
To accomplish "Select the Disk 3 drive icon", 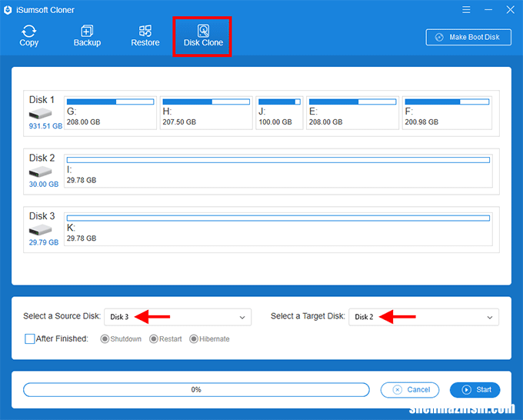I will (x=40, y=230).
